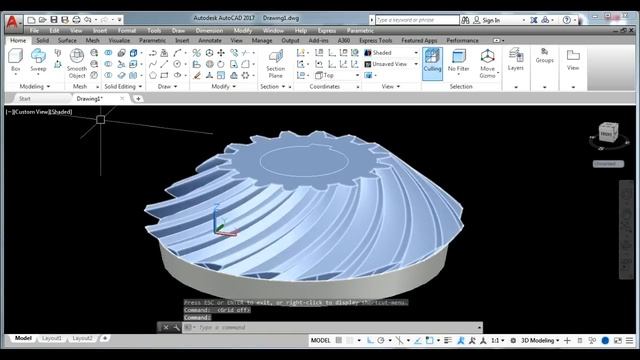Select the Line tool in Draw panel
This screenshot has width=640, height=360.
pos(164,64)
